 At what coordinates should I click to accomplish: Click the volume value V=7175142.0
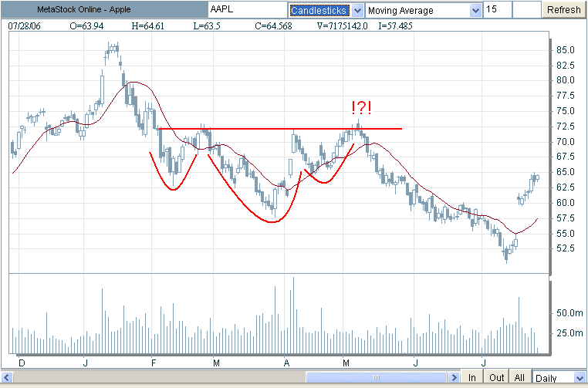click(342, 26)
